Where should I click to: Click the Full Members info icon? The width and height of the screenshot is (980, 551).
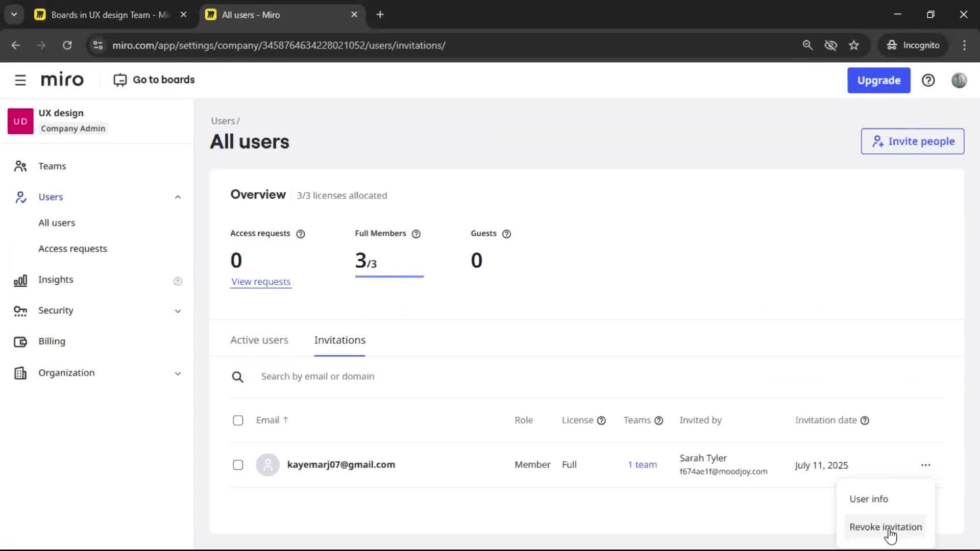[416, 234]
